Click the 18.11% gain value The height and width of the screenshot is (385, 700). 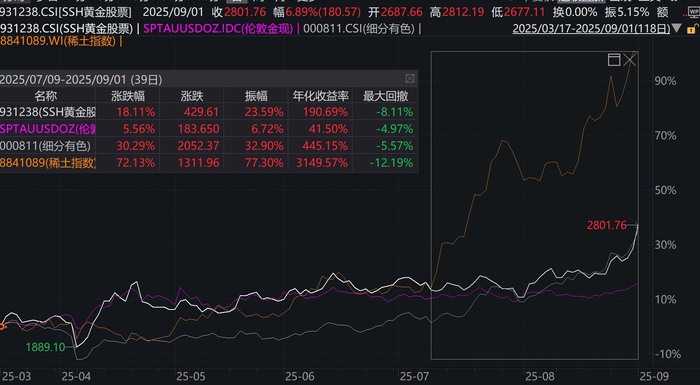click(x=136, y=112)
